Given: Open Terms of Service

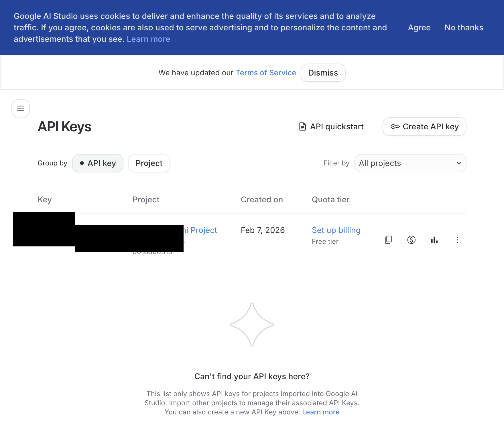Looking at the screenshot, I should 266,73.
